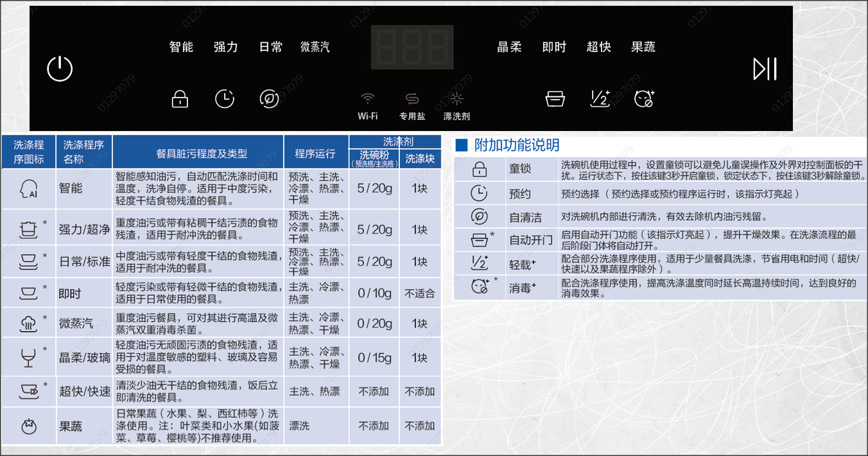This screenshot has width=868, height=456.
Task: Start the 自清洁 self-clean cycle
Action: coord(269,98)
